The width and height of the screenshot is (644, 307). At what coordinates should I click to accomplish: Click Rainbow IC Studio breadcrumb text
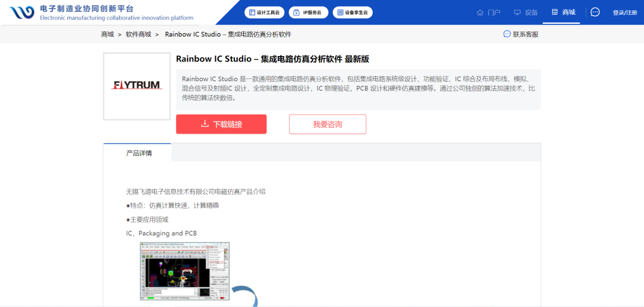click(x=228, y=35)
